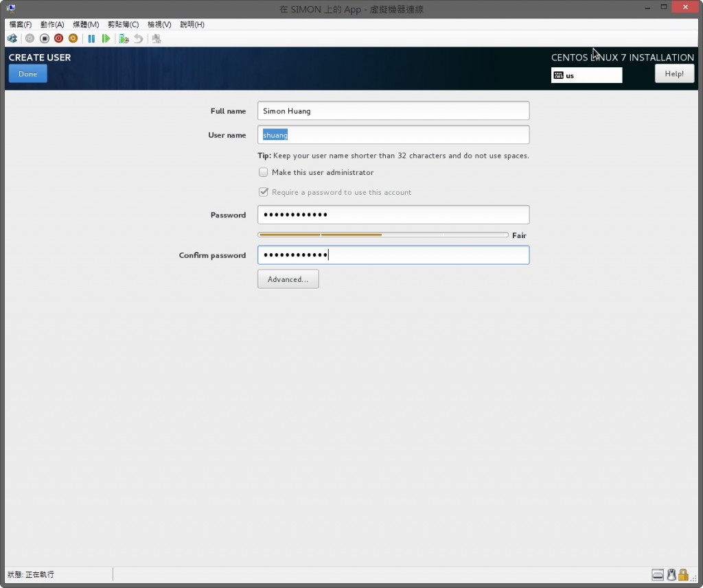Open the 說明(H) menu
The width and height of the screenshot is (703, 588).
pos(192,24)
